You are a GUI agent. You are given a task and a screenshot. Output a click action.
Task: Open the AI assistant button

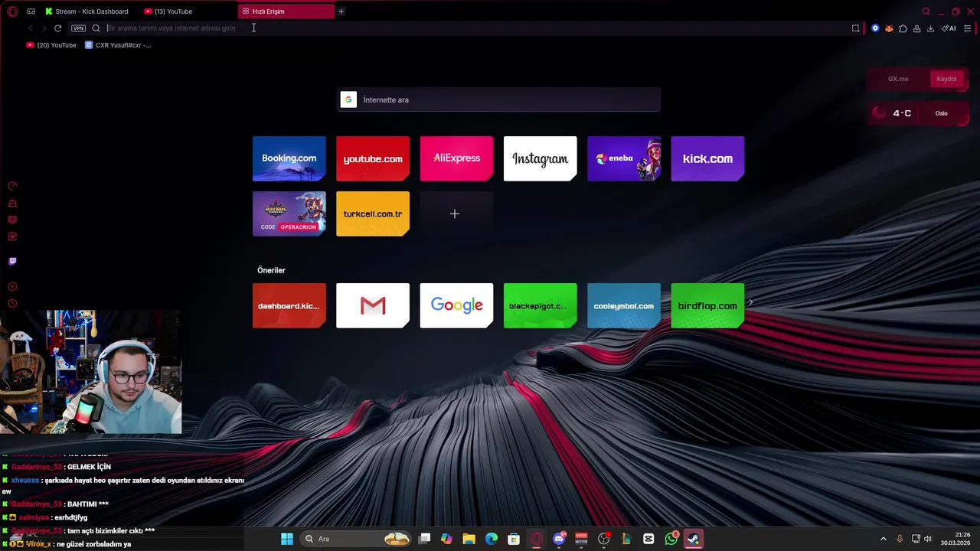[x=949, y=28]
